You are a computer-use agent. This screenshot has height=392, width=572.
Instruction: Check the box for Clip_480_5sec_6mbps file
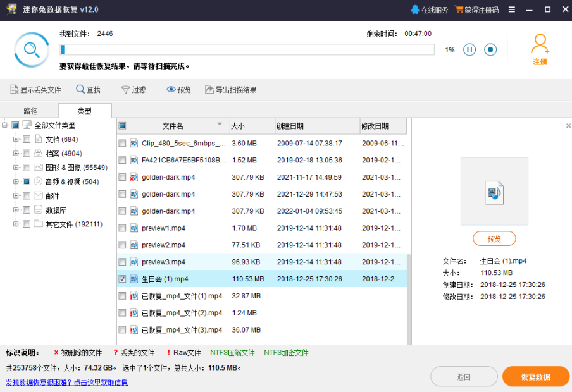point(122,144)
